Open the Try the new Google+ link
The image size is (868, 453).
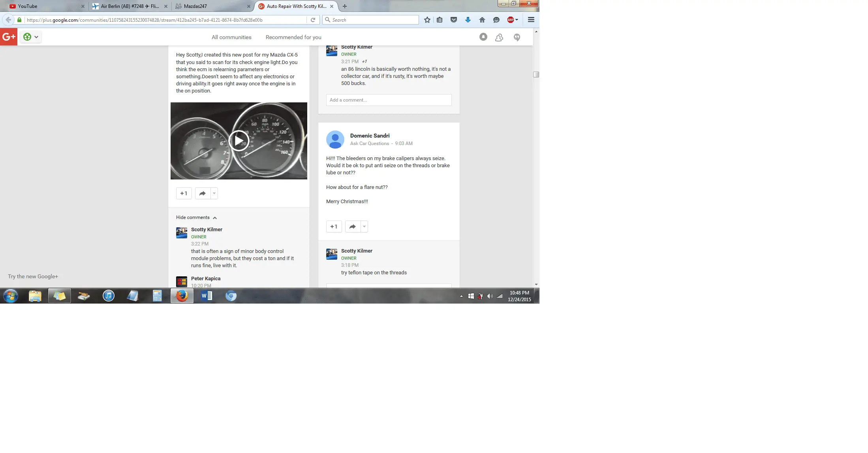[x=33, y=276]
